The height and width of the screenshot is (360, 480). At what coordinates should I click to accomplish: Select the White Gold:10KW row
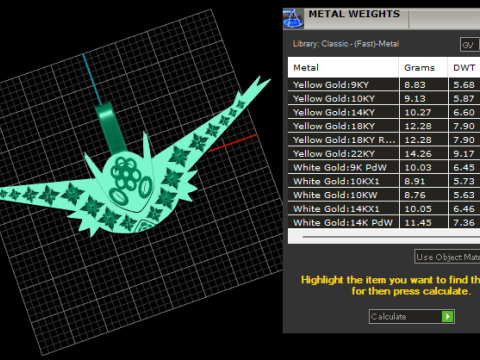[384, 195]
